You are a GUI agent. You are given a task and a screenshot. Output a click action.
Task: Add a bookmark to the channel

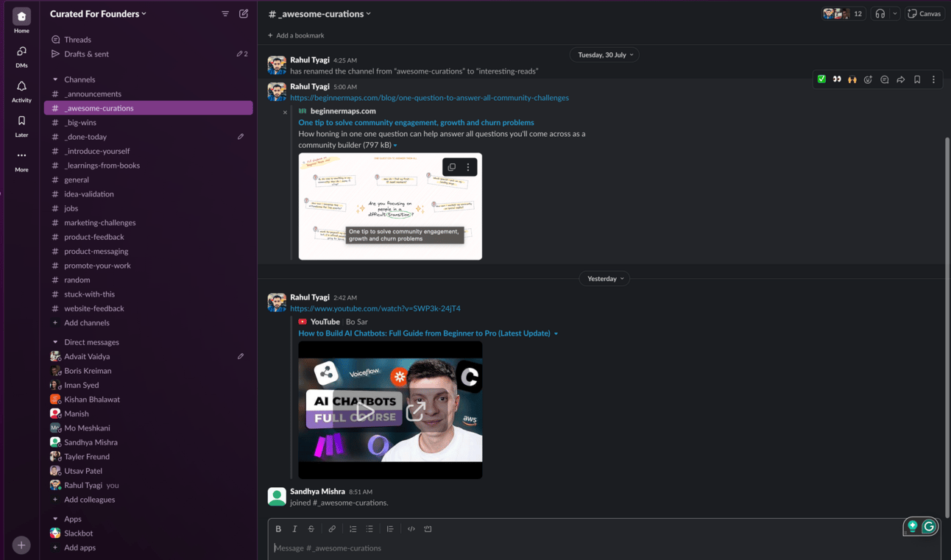(x=297, y=35)
